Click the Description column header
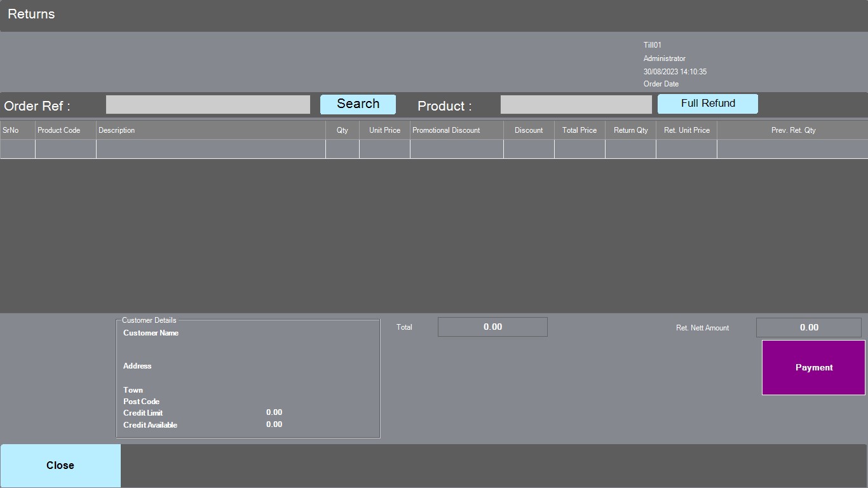The width and height of the screenshot is (868, 488). (x=210, y=130)
